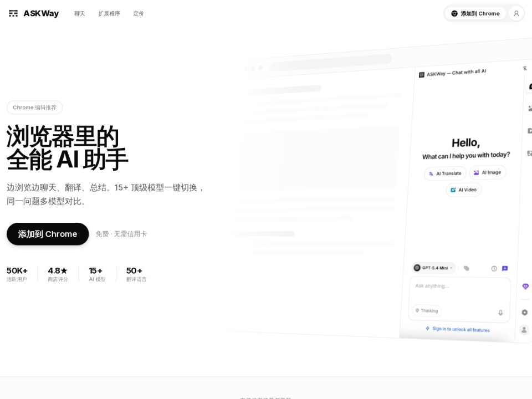Screen dimensions: 532x399
Task: Open the user account icon in header
Action: (x=516, y=13)
